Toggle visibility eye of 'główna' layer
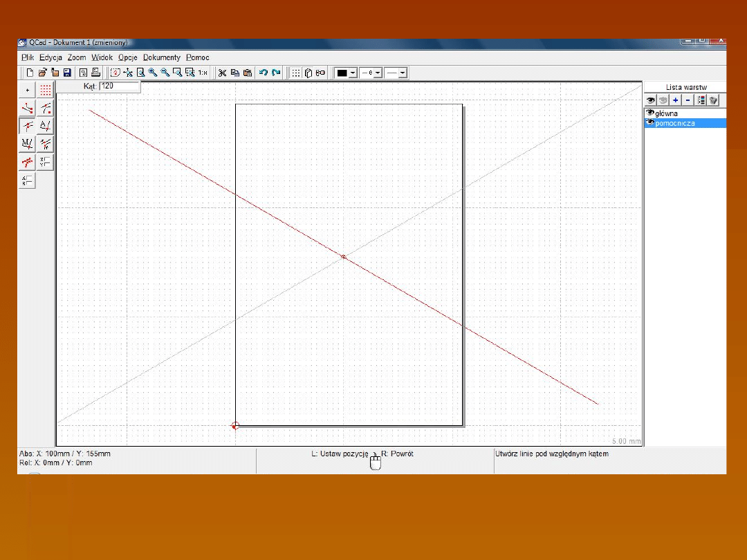747x560 pixels. pos(650,113)
